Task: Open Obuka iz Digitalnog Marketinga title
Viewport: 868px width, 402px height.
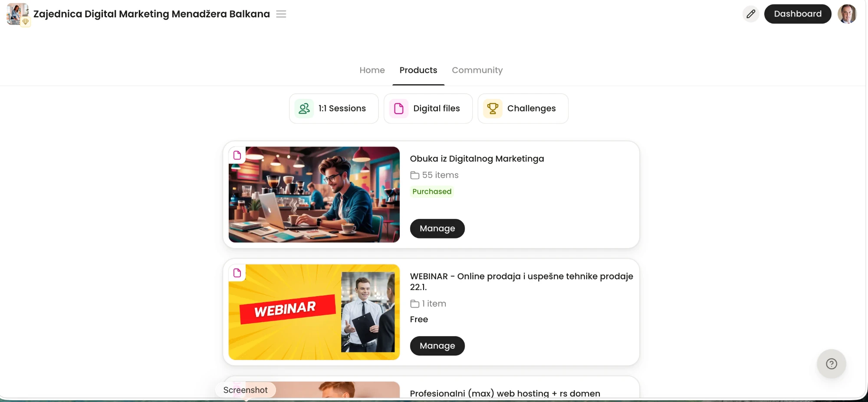Action: click(x=477, y=159)
